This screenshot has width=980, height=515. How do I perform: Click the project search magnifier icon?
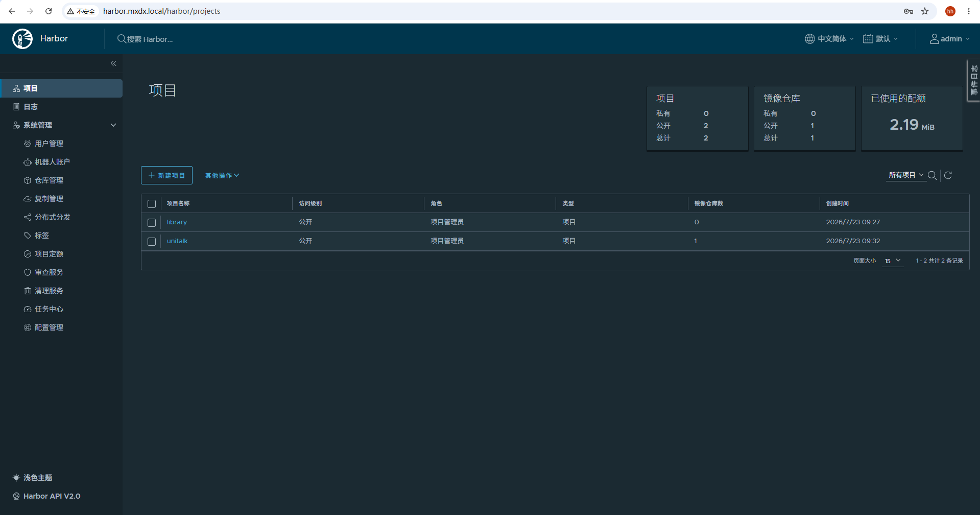(932, 175)
